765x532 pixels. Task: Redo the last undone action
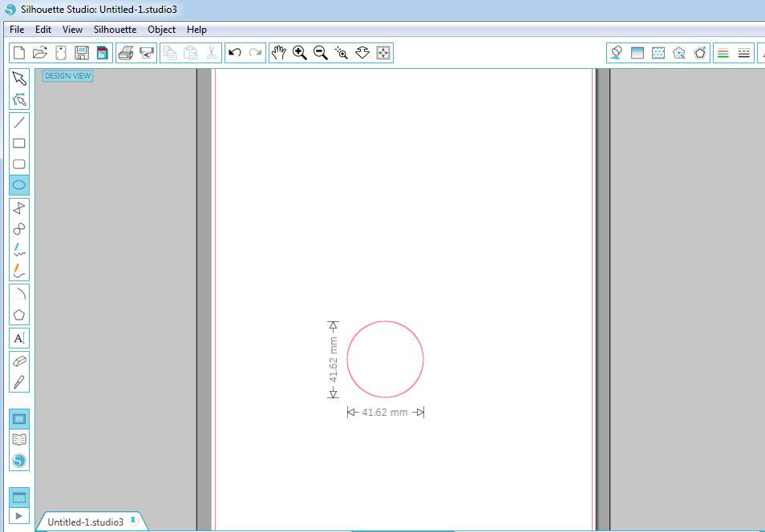pyautogui.click(x=256, y=53)
